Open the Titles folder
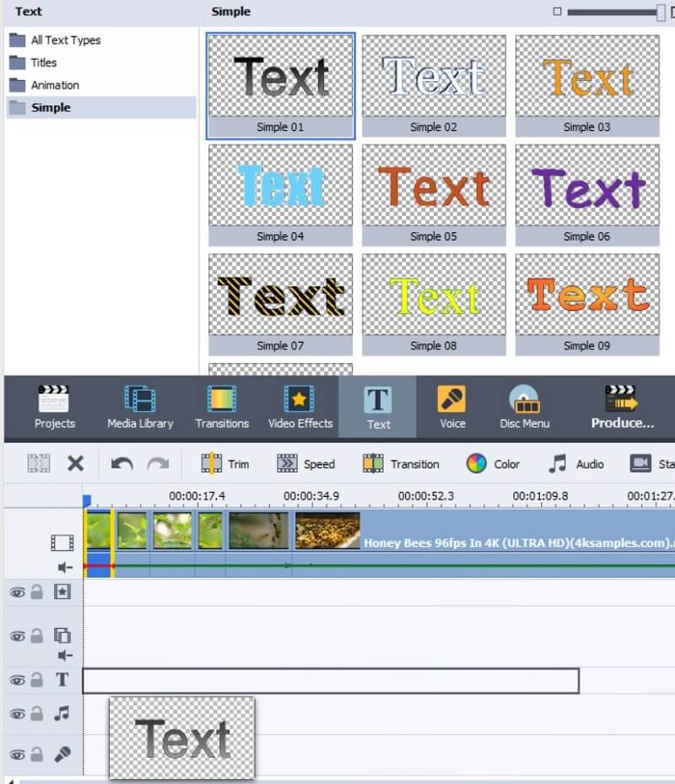The height and width of the screenshot is (784, 675). tap(33, 62)
